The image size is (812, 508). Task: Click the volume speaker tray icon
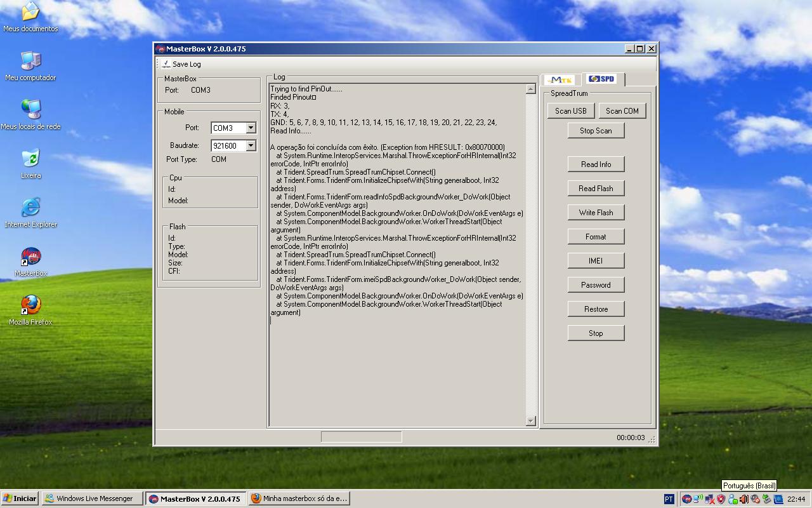[x=744, y=499]
